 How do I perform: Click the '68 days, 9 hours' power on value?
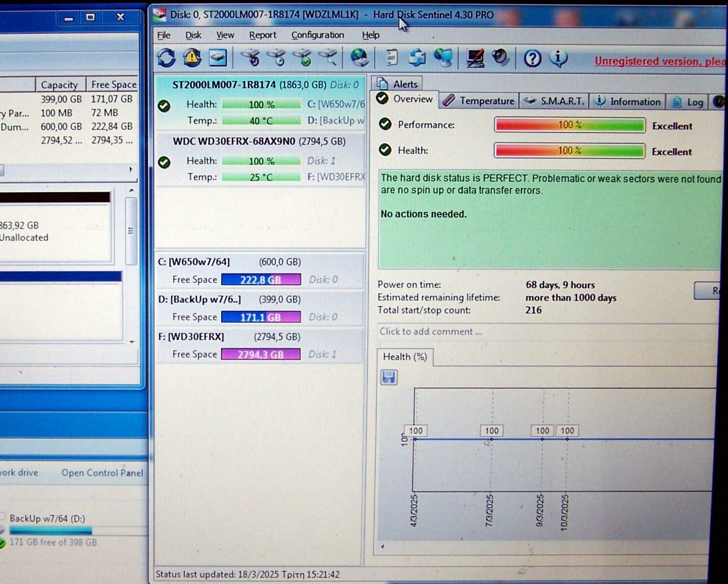pyautogui.click(x=560, y=285)
